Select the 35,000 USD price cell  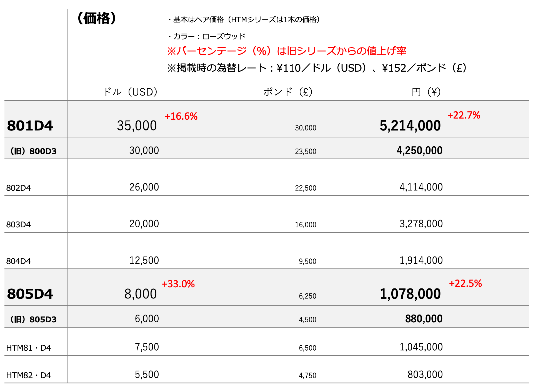(137, 126)
